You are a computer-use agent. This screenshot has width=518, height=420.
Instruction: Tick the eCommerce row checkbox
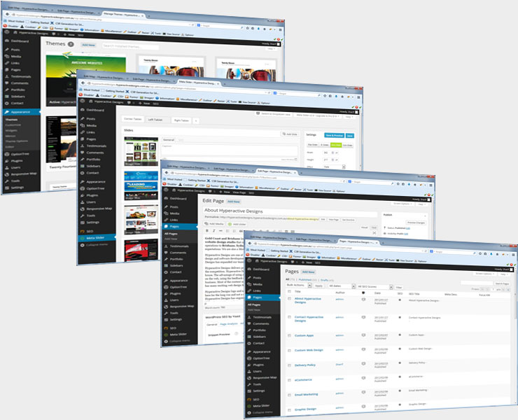pos(289,380)
